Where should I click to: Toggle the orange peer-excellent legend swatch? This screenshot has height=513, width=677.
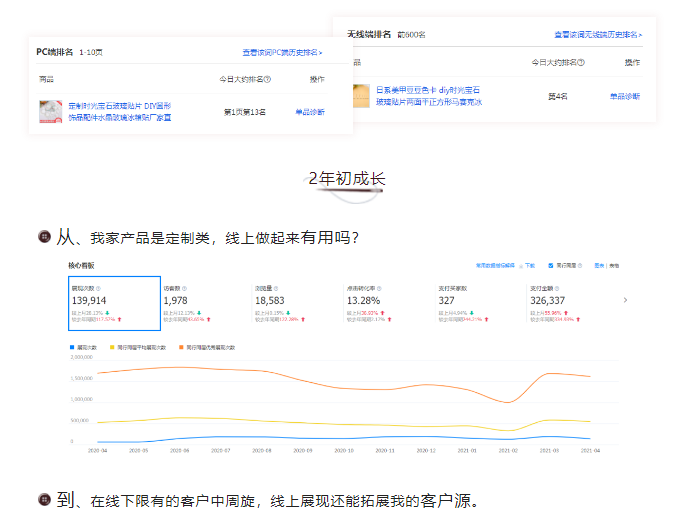[x=181, y=347]
